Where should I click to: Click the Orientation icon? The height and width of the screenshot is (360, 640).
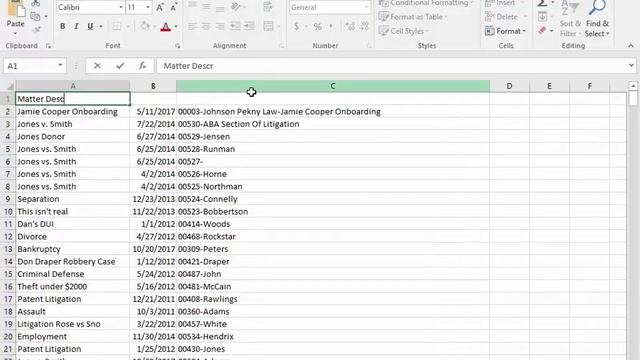click(x=236, y=7)
